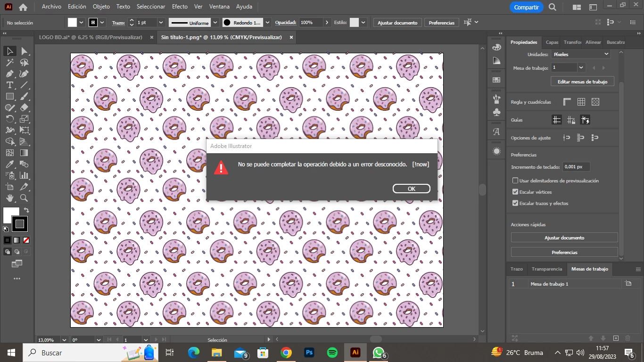Image resolution: width=644 pixels, height=362 pixels.
Task: Open the Uniforme stroke profile dropdown
Action: (215, 23)
